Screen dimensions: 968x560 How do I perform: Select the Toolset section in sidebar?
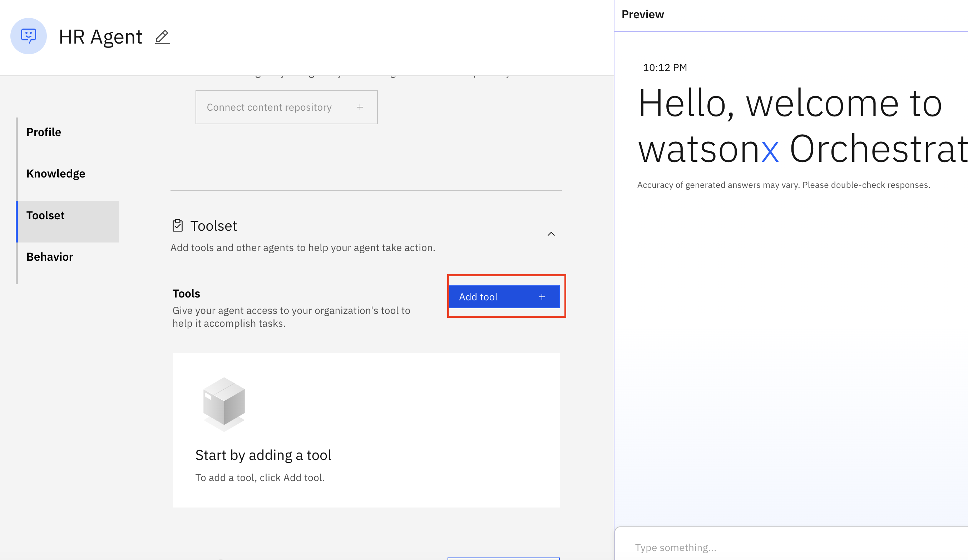coord(68,221)
